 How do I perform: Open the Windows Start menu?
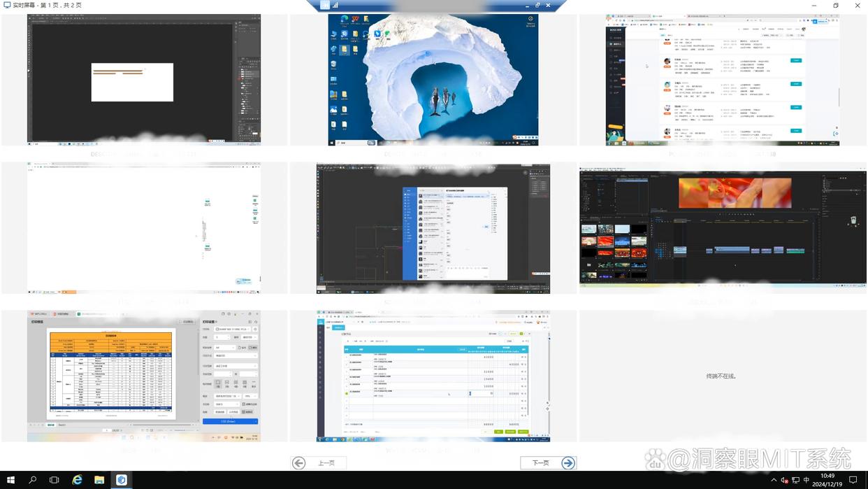click(11, 480)
